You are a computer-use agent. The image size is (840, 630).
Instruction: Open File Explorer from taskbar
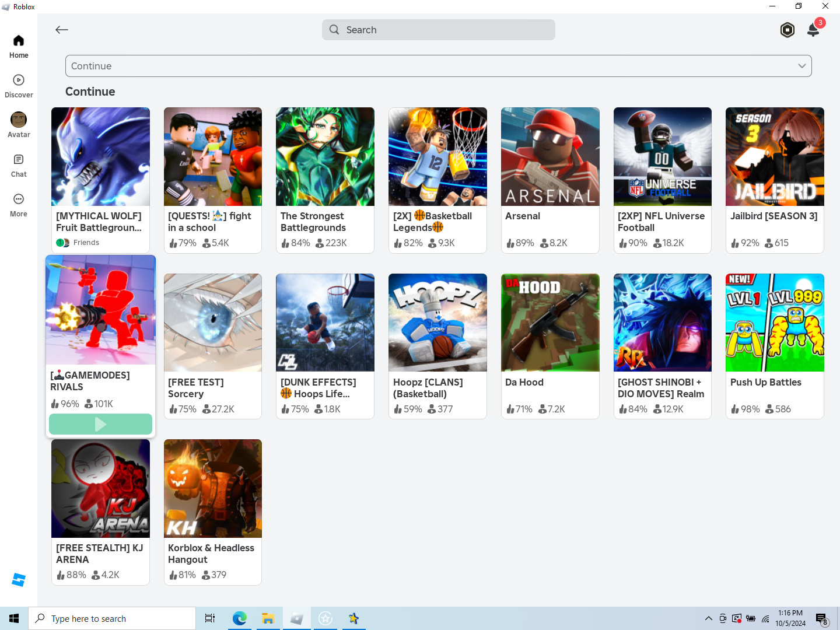tap(268, 618)
